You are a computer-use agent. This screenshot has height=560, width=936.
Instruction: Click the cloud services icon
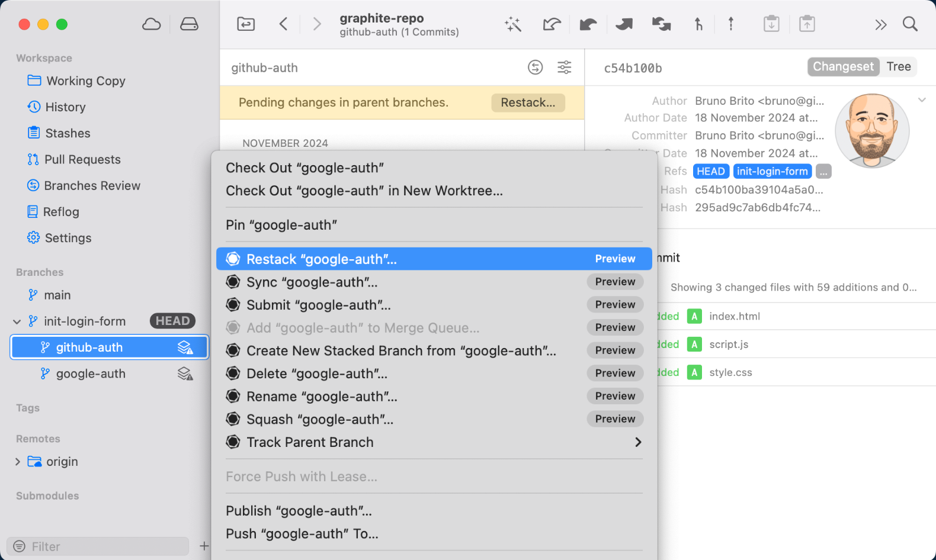[152, 24]
